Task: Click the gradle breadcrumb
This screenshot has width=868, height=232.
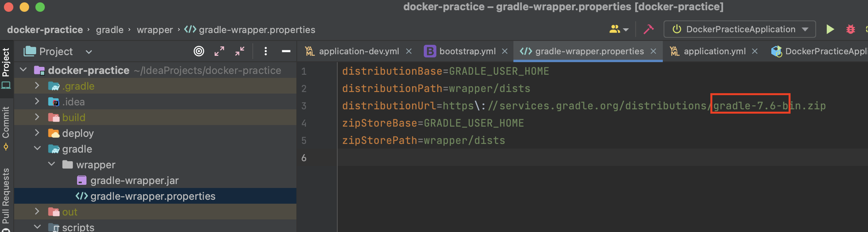Action: click(x=110, y=30)
